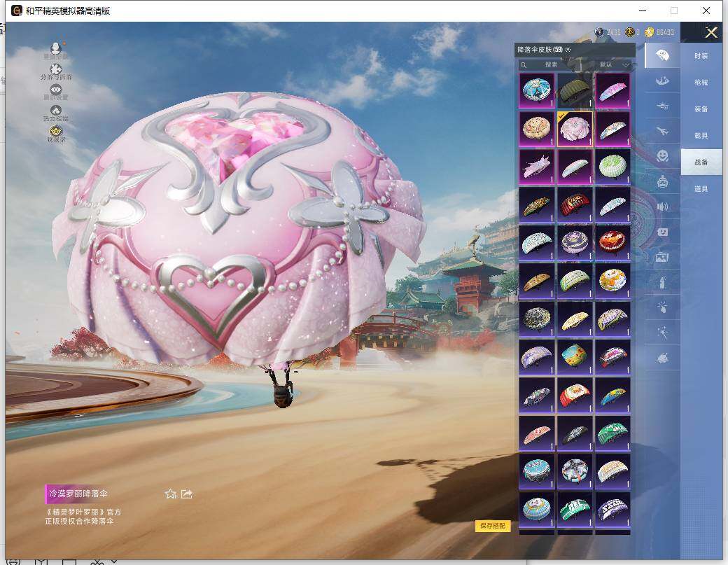This screenshot has width=728, height=565.
Task: Click the 保存搭配 button
Action: (x=493, y=526)
